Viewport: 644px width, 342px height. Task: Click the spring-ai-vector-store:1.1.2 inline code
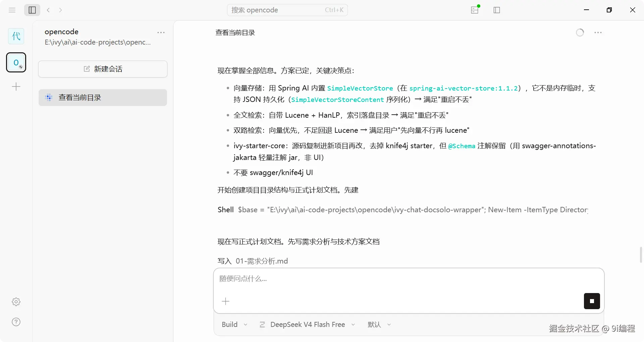(x=464, y=88)
